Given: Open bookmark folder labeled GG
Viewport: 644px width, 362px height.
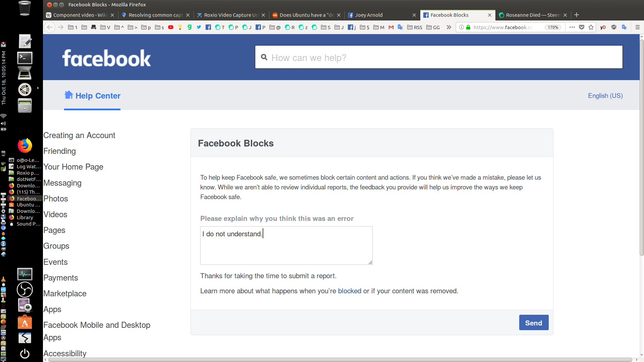Looking at the screenshot, I should click(x=433, y=27).
